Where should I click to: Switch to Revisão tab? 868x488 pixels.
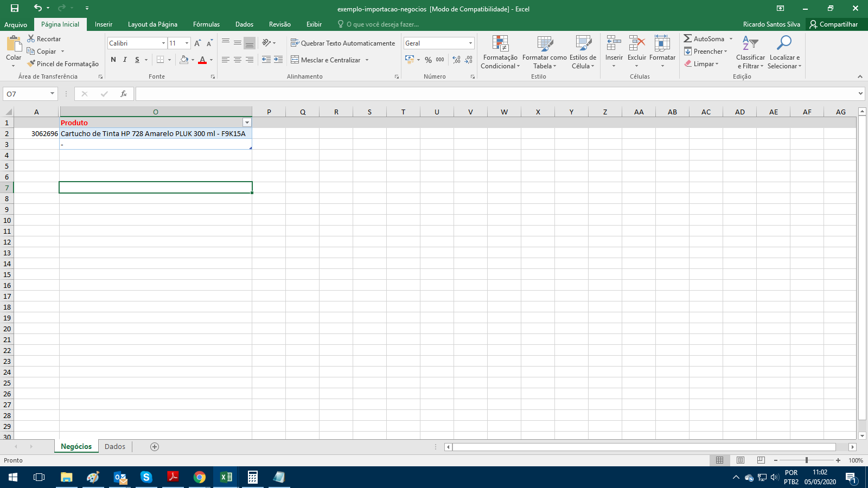(279, 24)
